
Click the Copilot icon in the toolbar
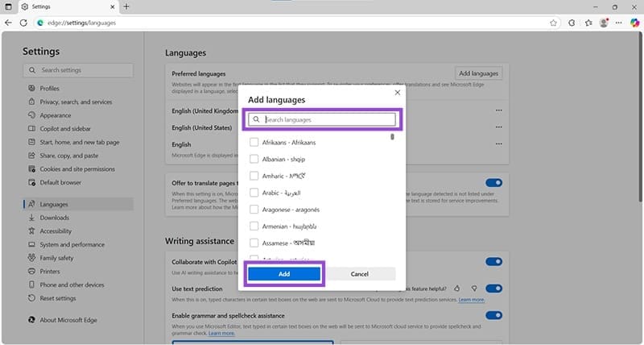(634, 23)
